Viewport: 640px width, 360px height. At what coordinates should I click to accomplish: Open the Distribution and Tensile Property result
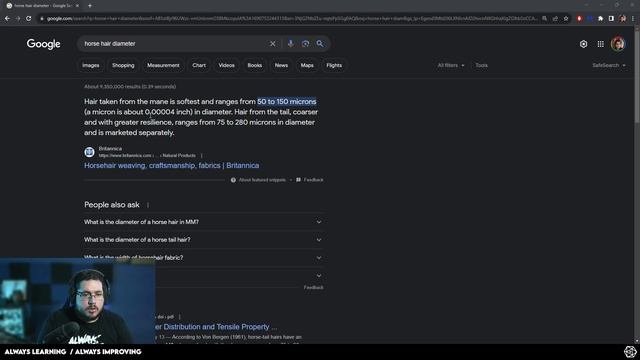(x=216, y=327)
